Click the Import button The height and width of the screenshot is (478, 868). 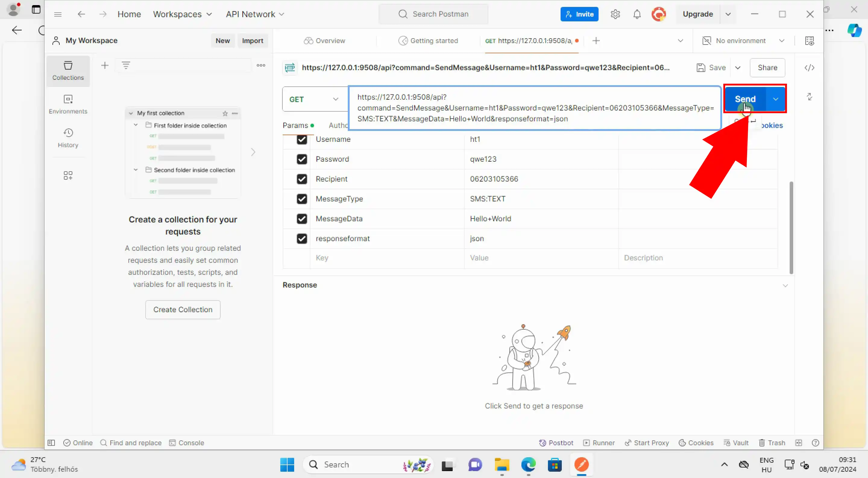[x=252, y=41]
